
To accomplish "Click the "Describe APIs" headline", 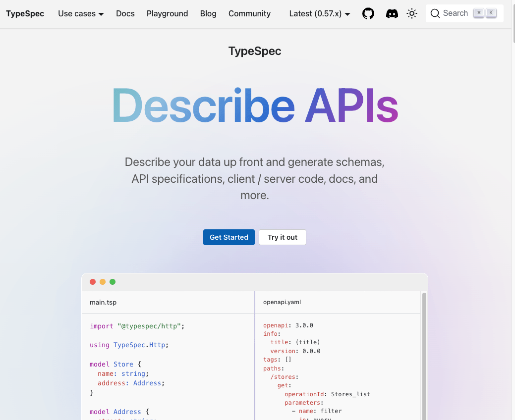I will click(255, 106).
